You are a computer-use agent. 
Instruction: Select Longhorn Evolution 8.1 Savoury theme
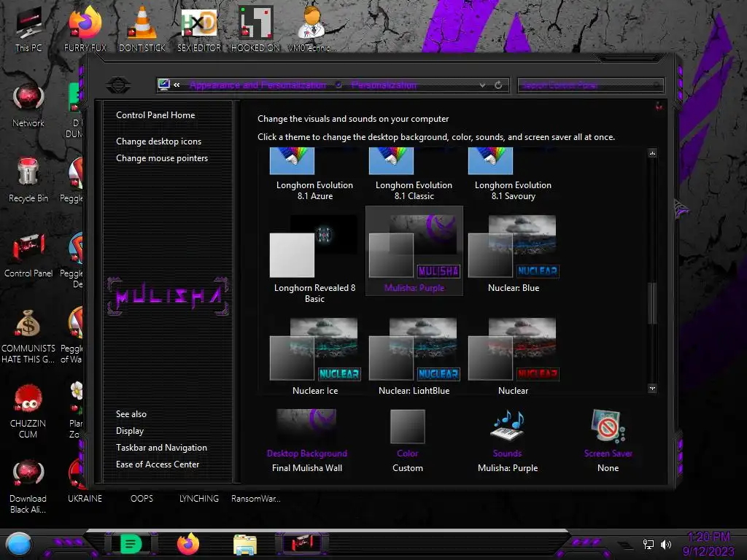(513, 174)
